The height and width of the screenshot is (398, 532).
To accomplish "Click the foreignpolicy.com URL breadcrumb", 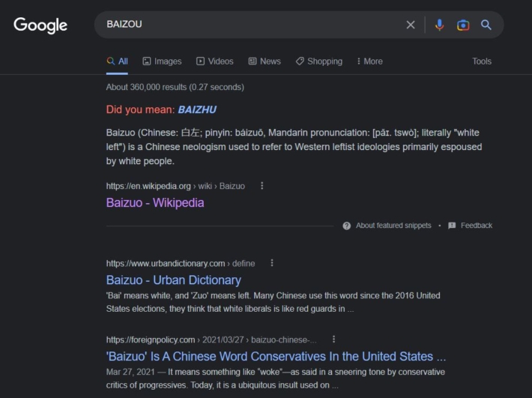I will point(211,340).
